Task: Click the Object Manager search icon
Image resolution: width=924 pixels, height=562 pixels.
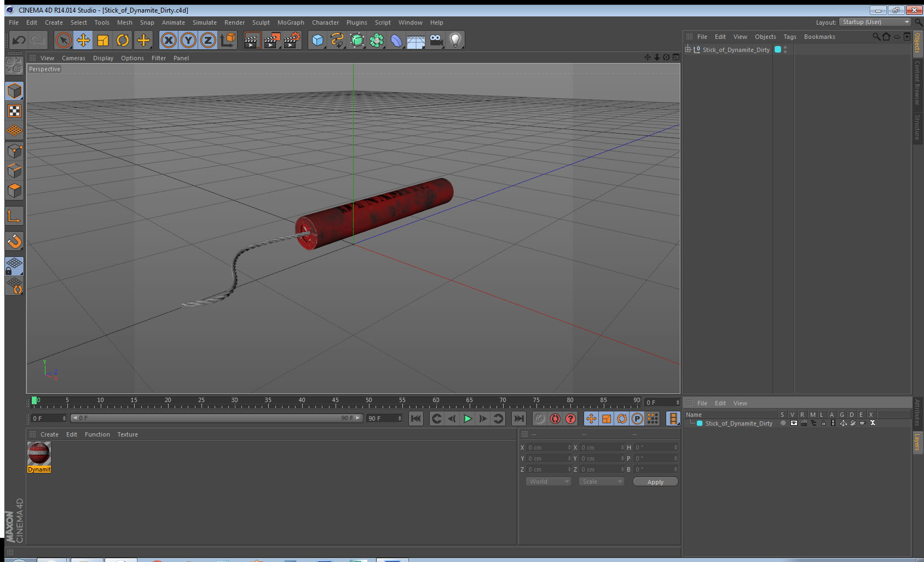Action: [876, 37]
